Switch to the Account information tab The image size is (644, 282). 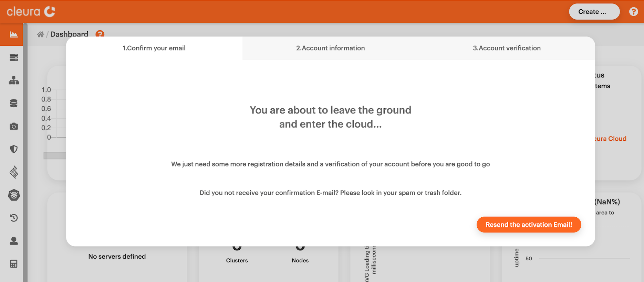(330, 48)
